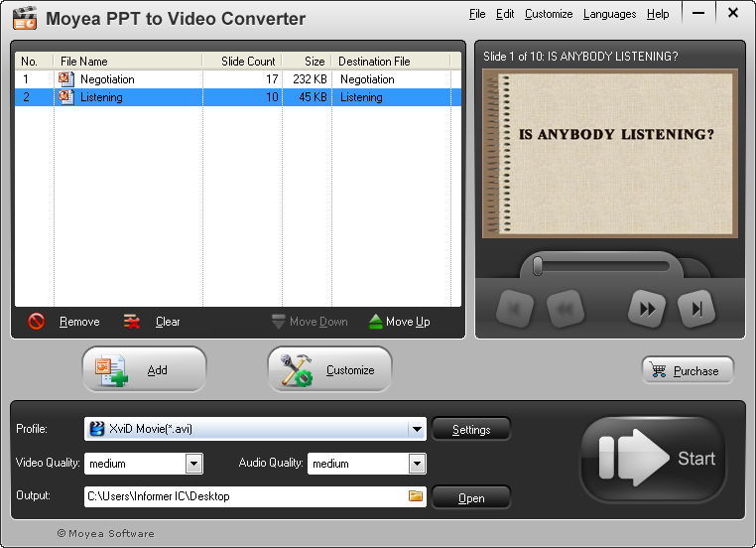The image size is (756, 548).
Task: Click slide count 17 cell
Action: pyautogui.click(x=272, y=79)
